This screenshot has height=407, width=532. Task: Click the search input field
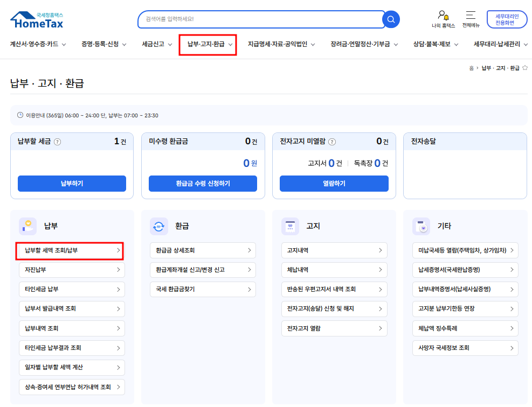point(259,19)
